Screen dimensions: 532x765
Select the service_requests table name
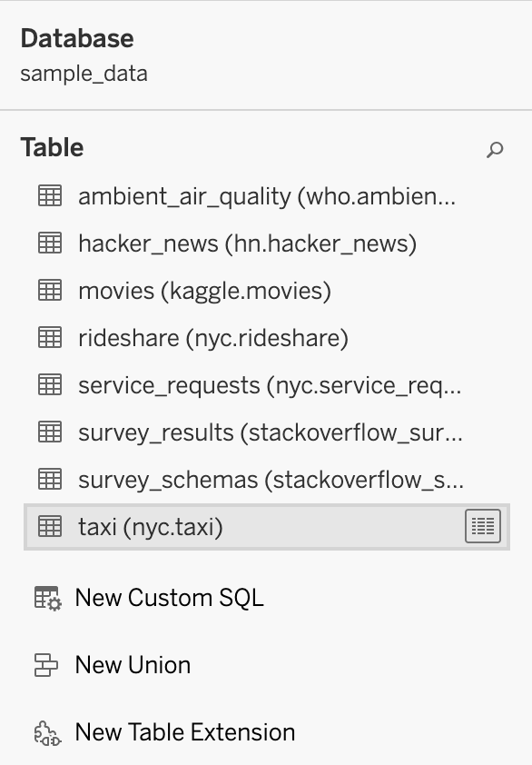270,385
